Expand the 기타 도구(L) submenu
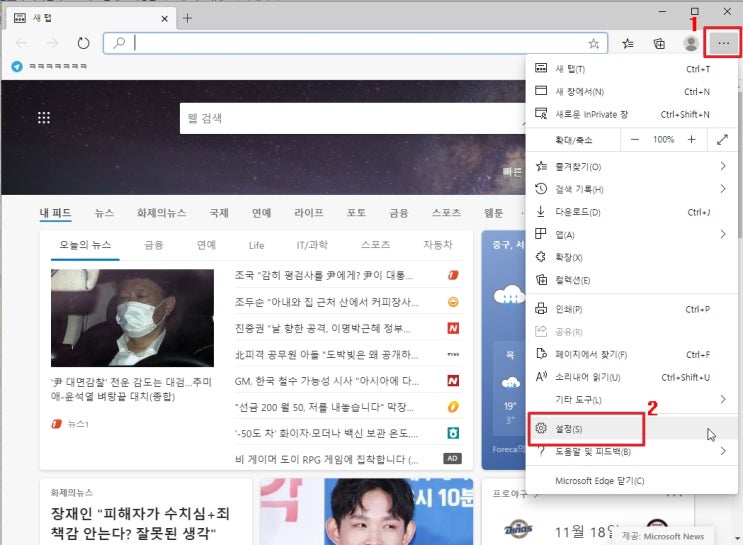Screen dimensions: 743x545 tap(631, 400)
